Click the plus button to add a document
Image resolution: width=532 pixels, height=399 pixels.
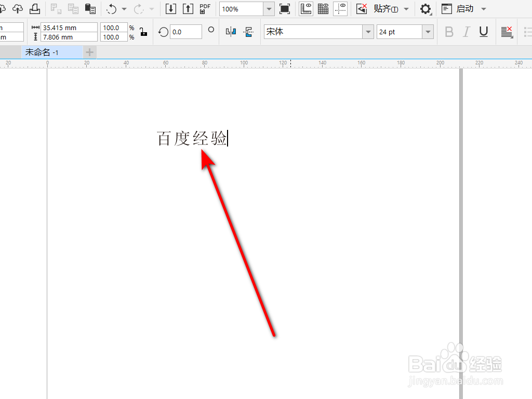pos(89,52)
